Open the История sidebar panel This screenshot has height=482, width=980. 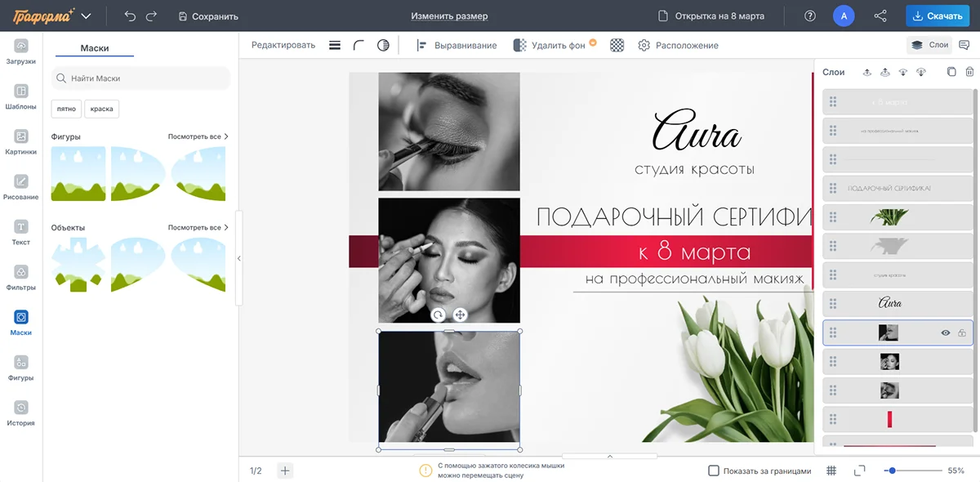click(21, 413)
